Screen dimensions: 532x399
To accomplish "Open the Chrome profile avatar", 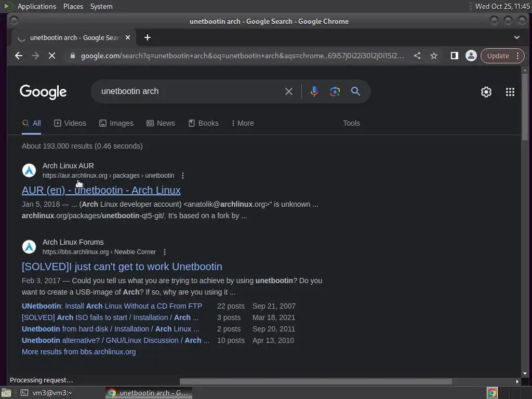I will (x=471, y=56).
